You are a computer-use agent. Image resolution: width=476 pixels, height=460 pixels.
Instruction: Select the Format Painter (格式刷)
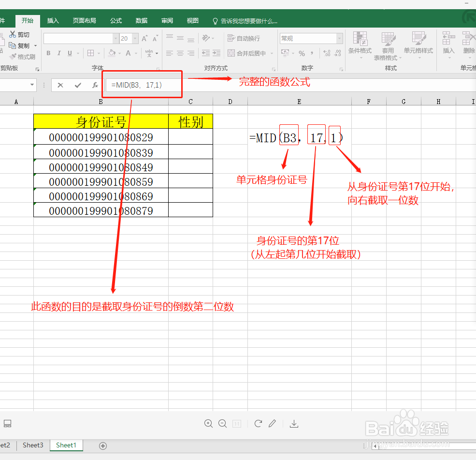(x=22, y=57)
